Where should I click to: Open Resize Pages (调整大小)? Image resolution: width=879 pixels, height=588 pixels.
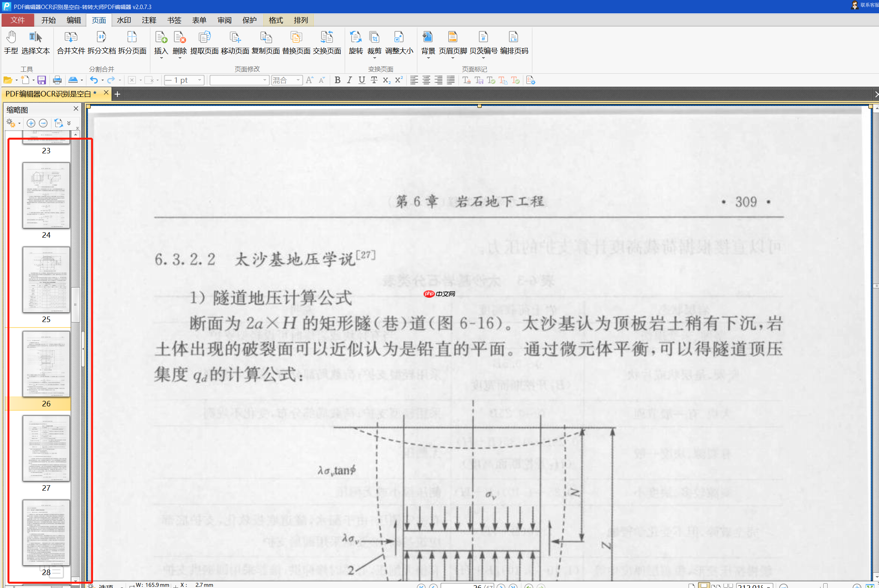click(x=399, y=43)
